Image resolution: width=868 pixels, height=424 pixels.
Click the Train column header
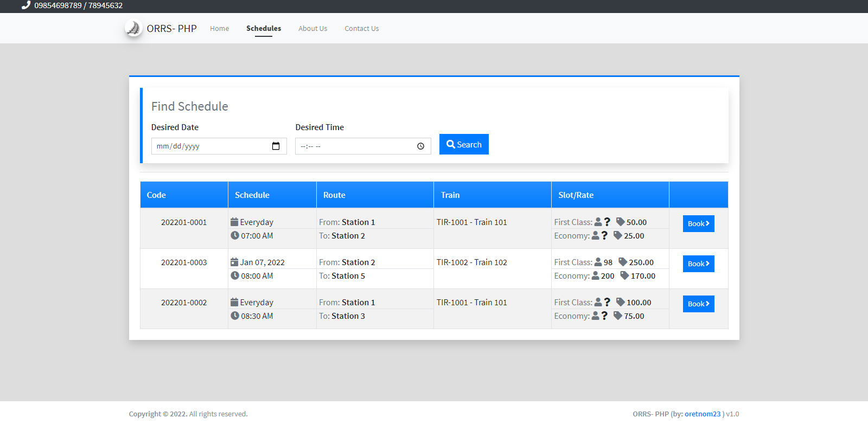pyautogui.click(x=493, y=195)
